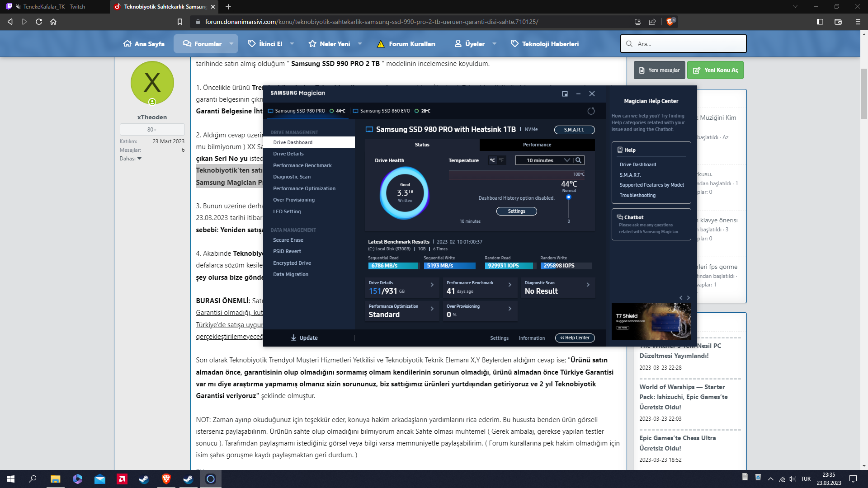The width and height of the screenshot is (868, 488).
Task: Expand the Üyeler menu arrow
Action: pyautogui.click(x=494, y=44)
